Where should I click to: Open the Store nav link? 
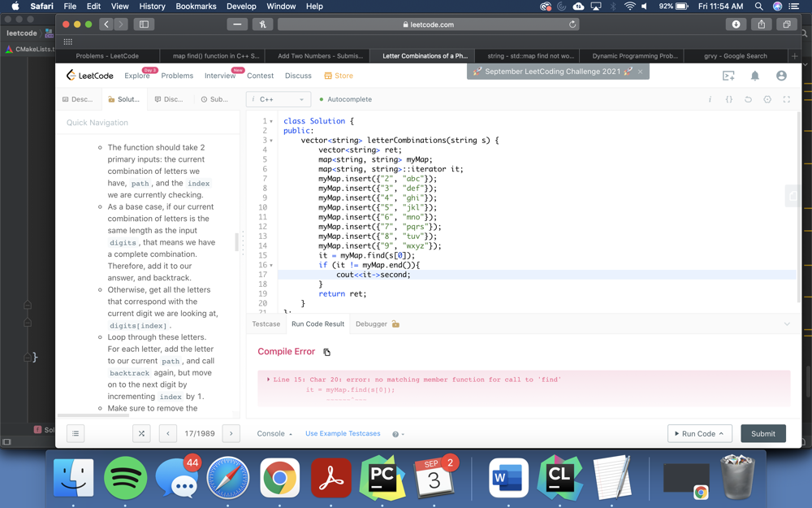pyautogui.click(x=339, y=76)
